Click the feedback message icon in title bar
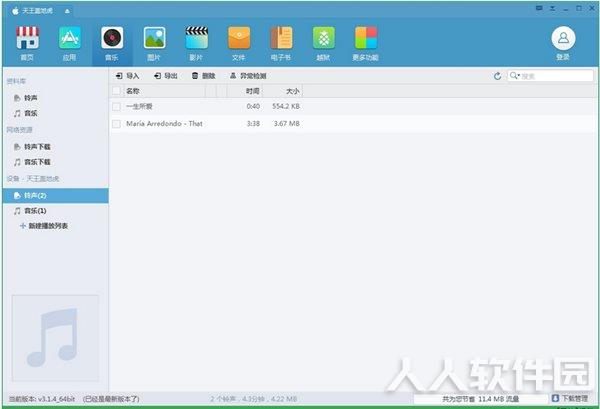This screenshot has width=600, height=409. tap(539, 8)
